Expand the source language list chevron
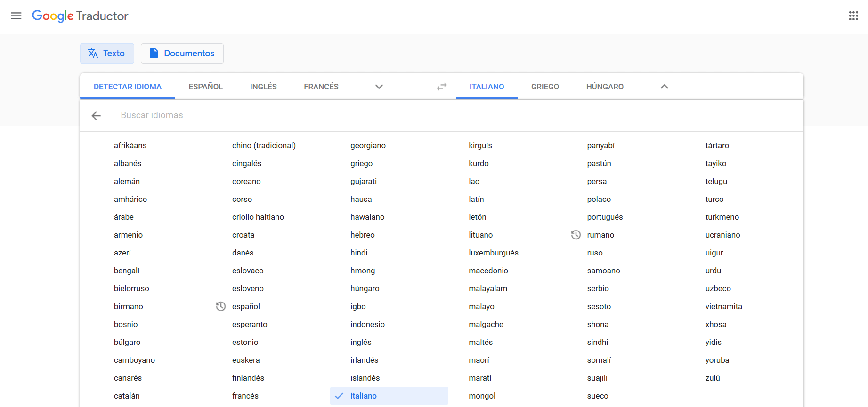 tap(379, 87)
